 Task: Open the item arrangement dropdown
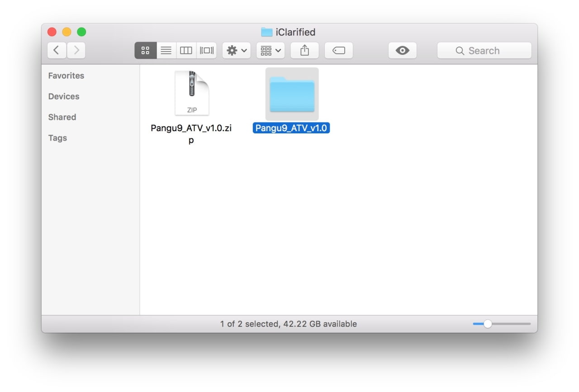point(271,51)
